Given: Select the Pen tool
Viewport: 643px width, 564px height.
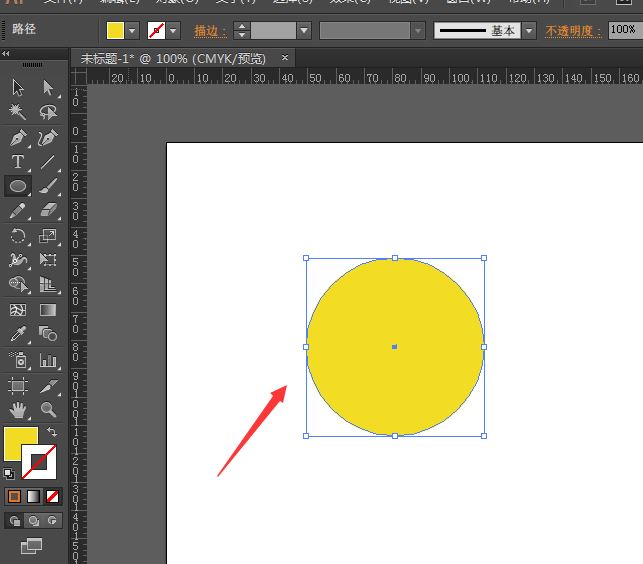Looking at the screenshot, I should (x=18, y=137).
